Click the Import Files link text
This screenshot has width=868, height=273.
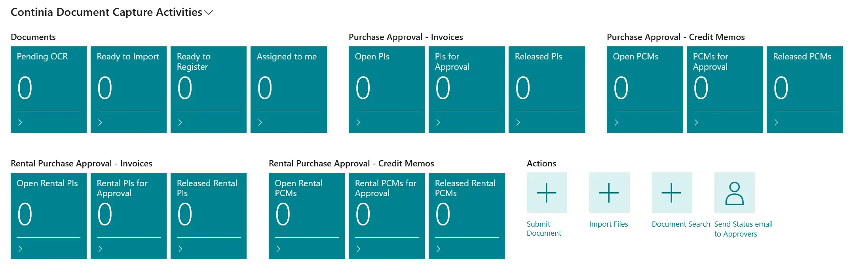click(x=608, y=224)
